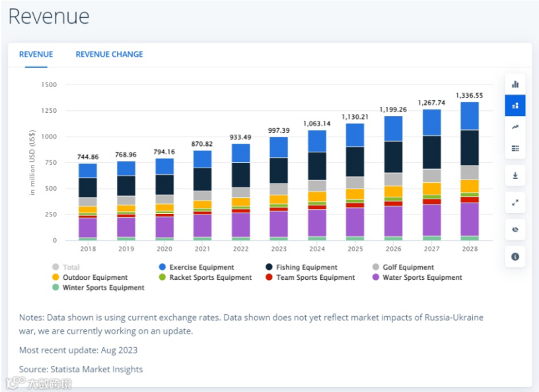Toggle Water Sports Equipment legend entry

(x=423, y=278)
